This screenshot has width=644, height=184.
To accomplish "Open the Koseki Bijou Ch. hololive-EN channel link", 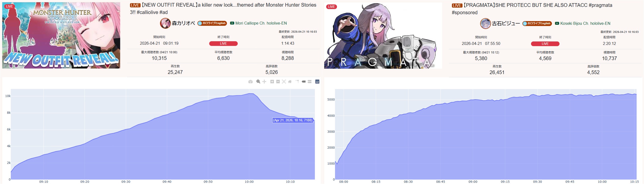I will coord(585,24).
